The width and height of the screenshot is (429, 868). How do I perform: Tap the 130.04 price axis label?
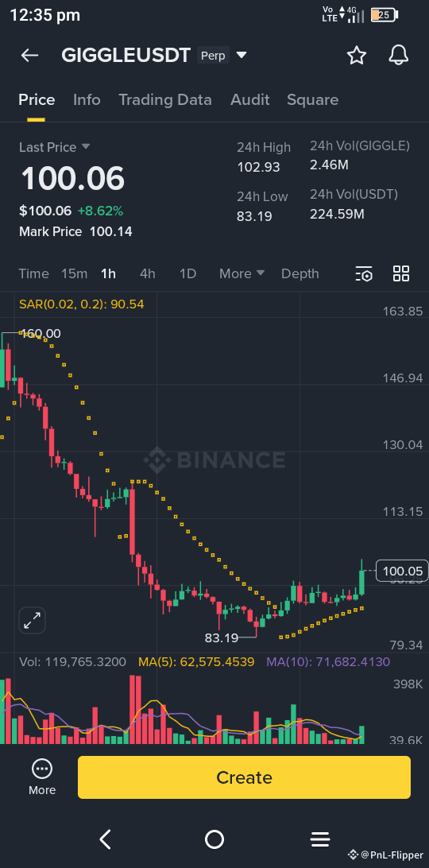(x=403, y=444)
